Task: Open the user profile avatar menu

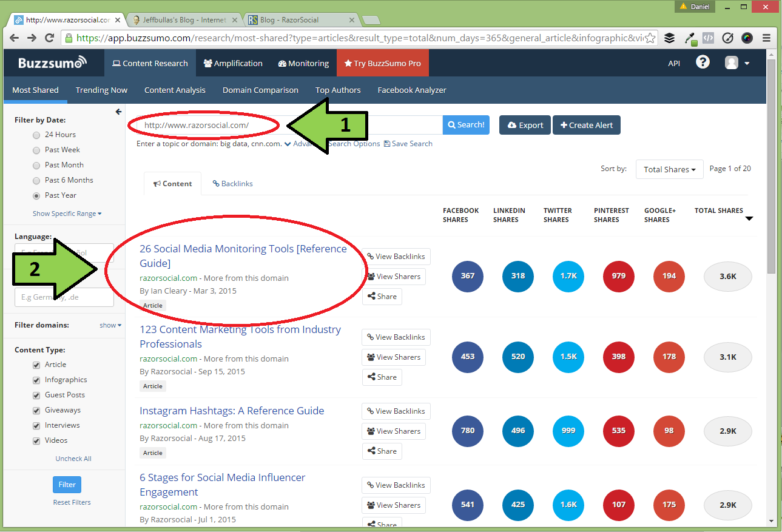Action: pos(737,63)
